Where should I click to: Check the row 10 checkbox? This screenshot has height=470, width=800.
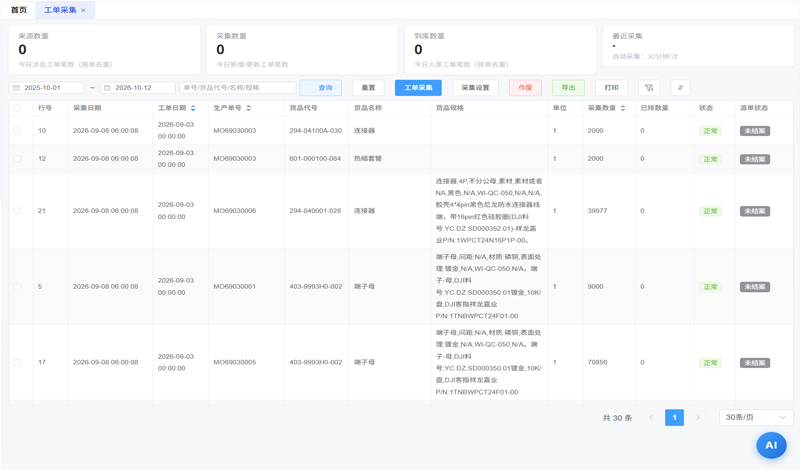click(x=17, y=131)
